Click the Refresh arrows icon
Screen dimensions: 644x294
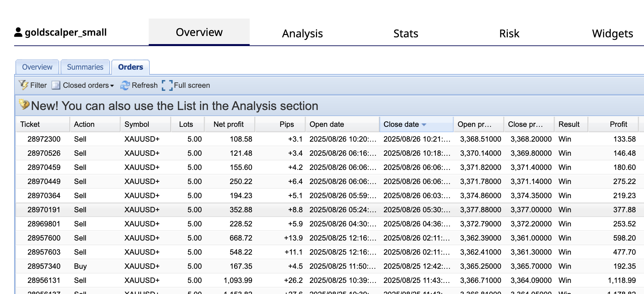[x=125, y=85]
